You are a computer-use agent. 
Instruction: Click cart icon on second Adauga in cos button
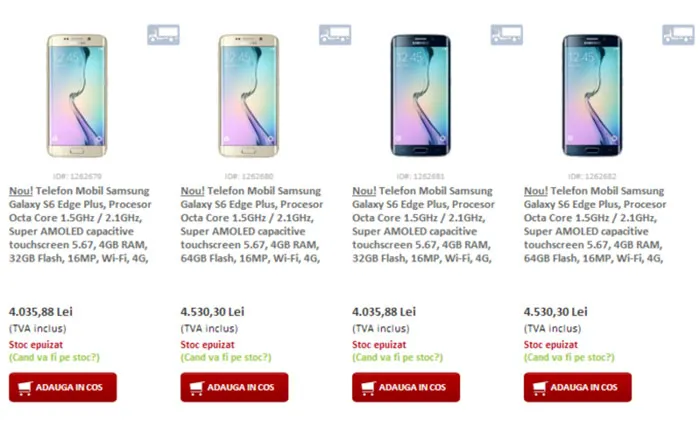tap(200, 387)
